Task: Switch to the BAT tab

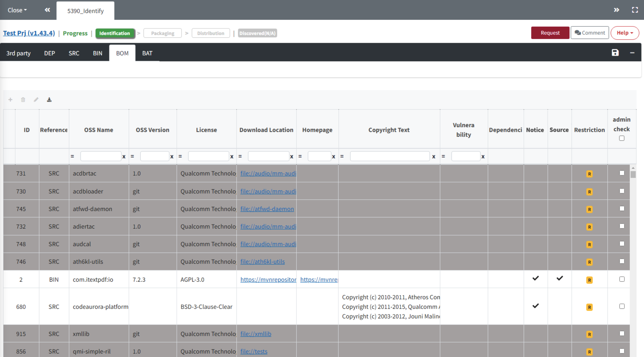Action: (147, 53)
